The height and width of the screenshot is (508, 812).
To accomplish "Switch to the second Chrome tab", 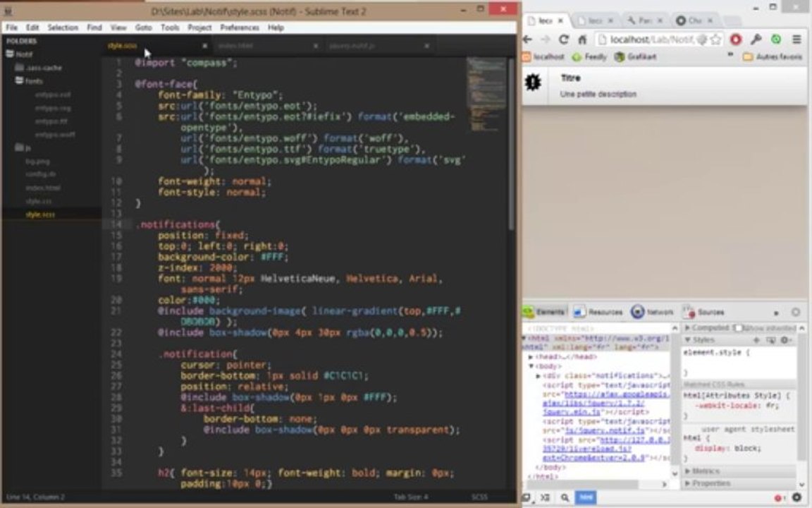I will pyautogui.click(x=594, y=20).
